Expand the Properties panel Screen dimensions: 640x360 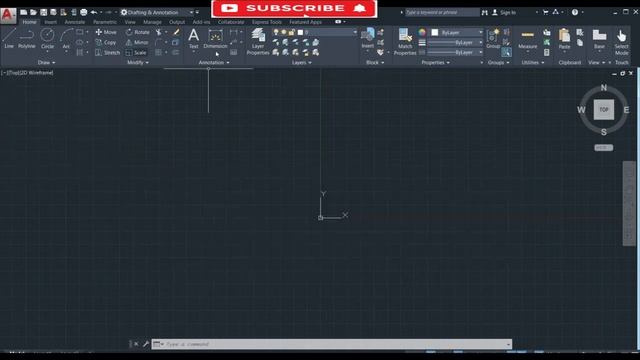pos(436,62)
